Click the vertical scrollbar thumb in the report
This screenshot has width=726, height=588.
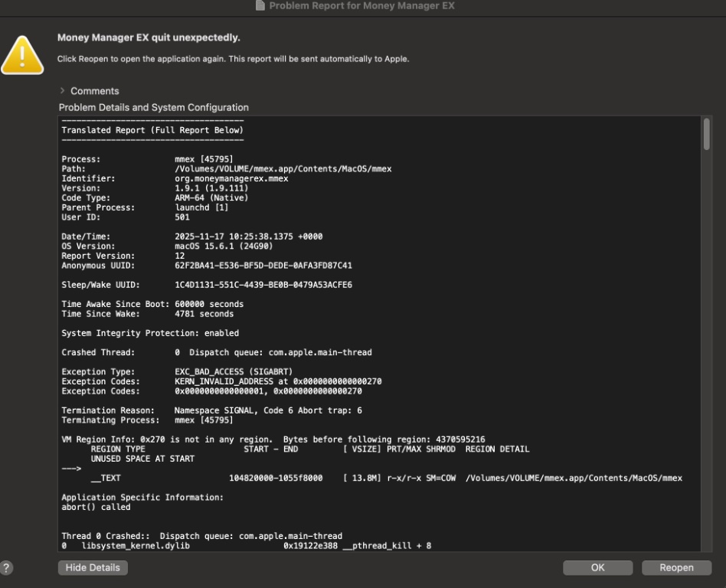(x=706, y=133)
